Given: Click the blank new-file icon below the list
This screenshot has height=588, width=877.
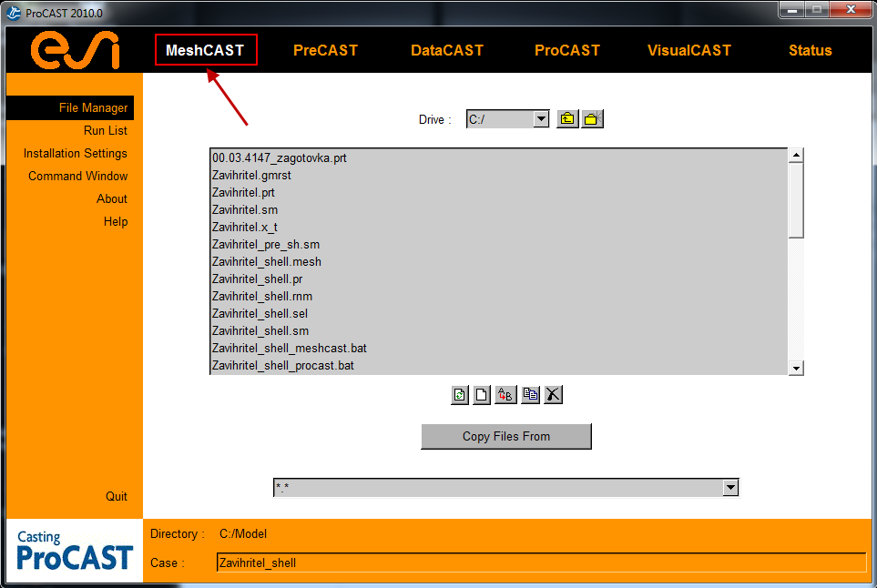Looking at the screenshot, I should click(x=481, y=395).
